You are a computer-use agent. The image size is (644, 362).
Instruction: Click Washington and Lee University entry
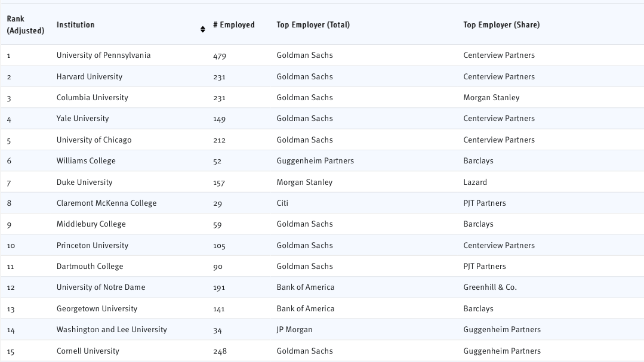112,330
